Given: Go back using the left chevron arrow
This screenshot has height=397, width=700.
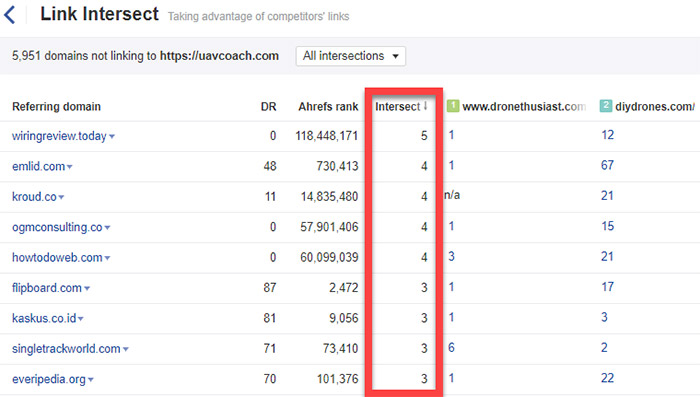Looking at the screenshot, I should pyautogui.click(x=10, y=15).
